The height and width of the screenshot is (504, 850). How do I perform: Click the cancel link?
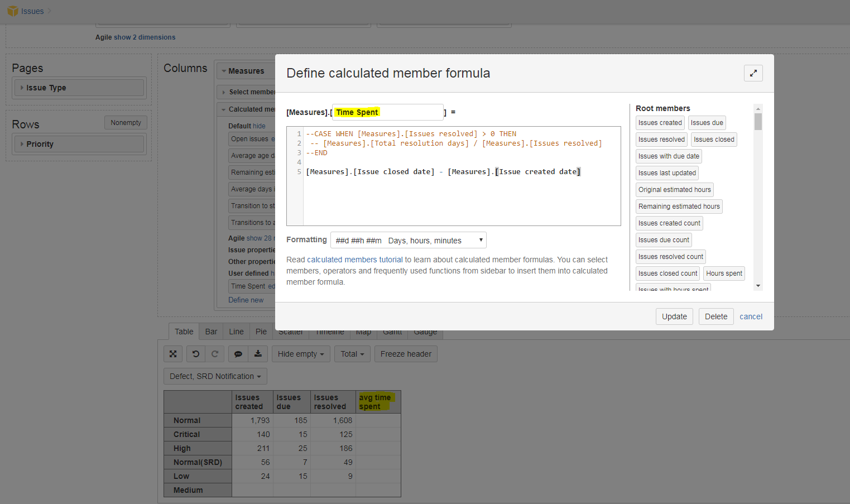(751, 316)
